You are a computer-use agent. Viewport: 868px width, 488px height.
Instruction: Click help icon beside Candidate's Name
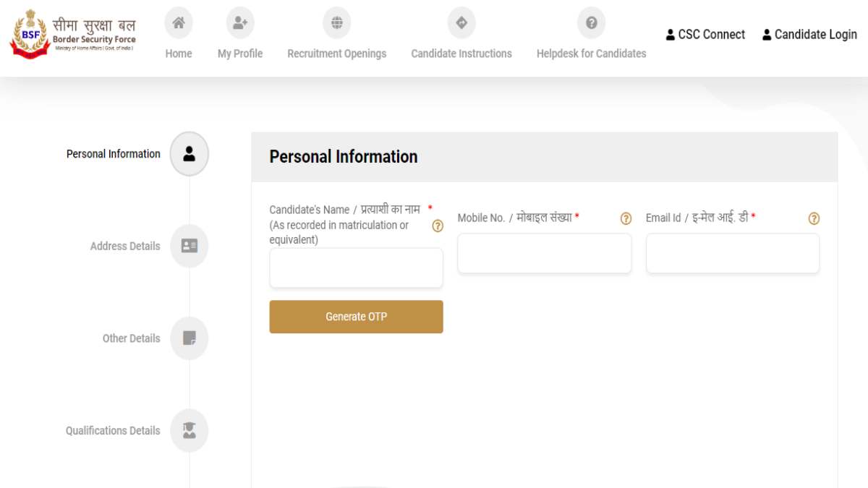(x=438, y=226)
